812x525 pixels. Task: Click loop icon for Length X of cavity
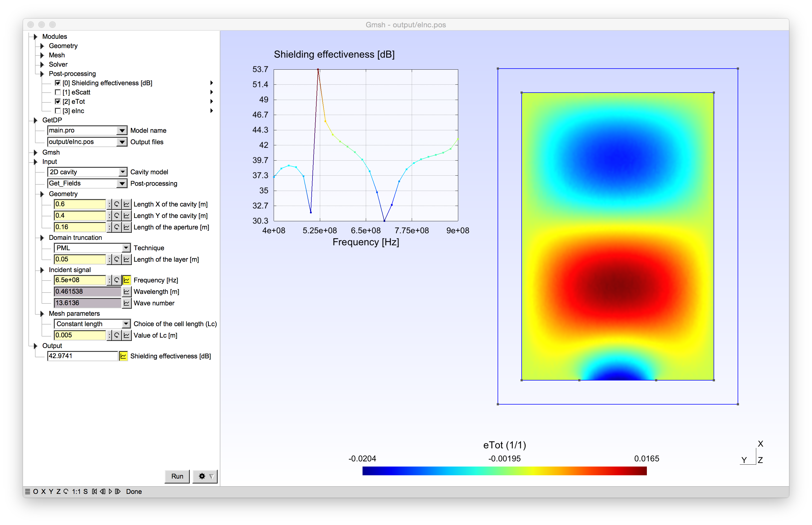point(117,204)
